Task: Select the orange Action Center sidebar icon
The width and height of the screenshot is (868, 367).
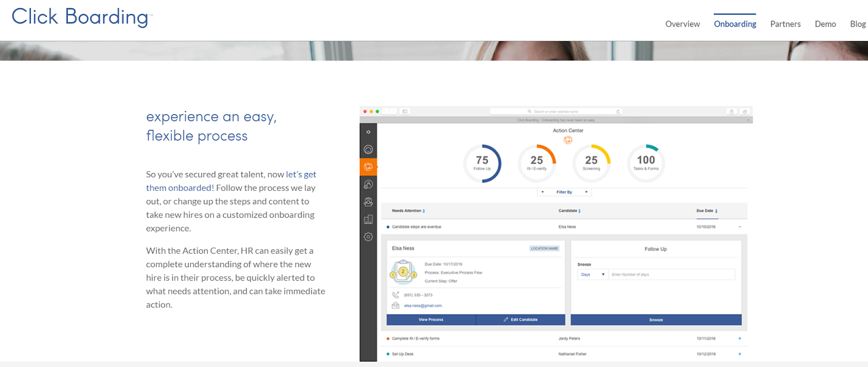Action: tap(368, 166)
